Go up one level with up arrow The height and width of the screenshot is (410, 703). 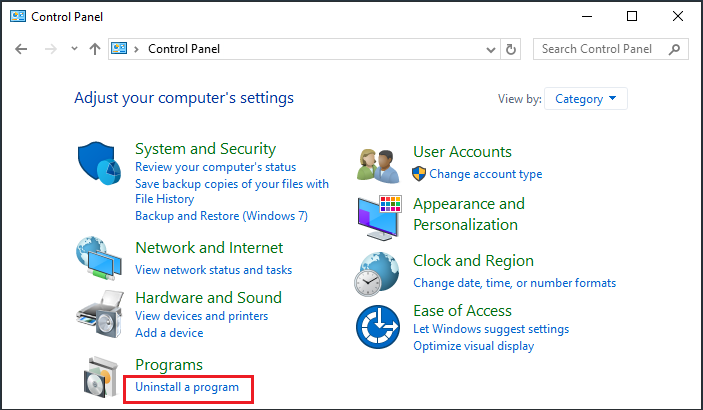tap(95, 49)
